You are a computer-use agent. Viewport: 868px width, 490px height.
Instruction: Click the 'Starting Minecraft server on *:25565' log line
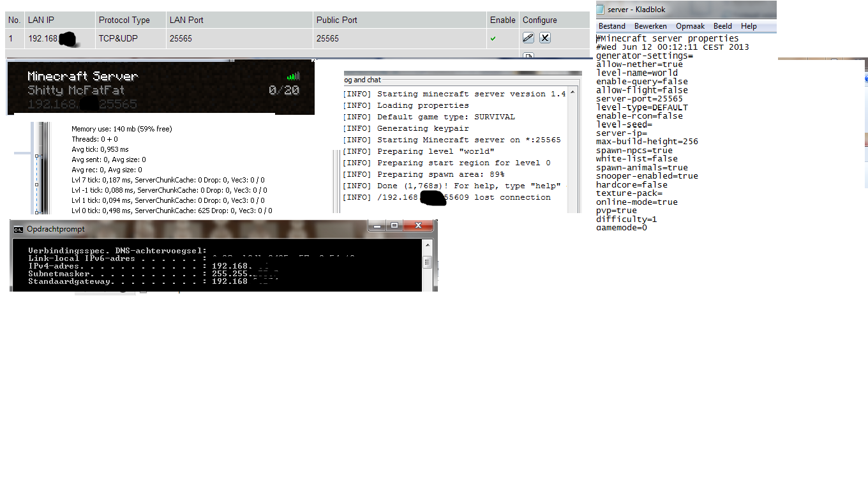click(x=452, y=140)
